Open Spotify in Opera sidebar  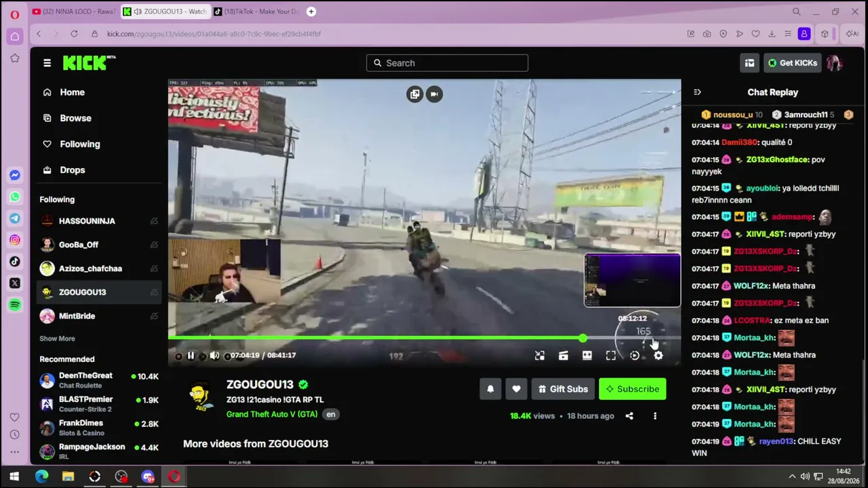coord(15,305)
